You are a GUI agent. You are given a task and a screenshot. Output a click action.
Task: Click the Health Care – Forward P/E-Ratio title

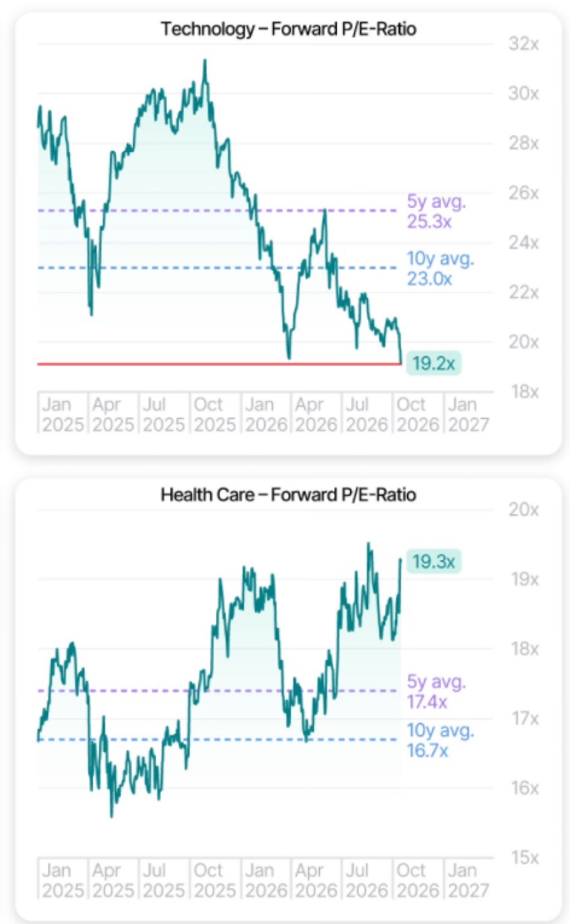pos(288,495)
